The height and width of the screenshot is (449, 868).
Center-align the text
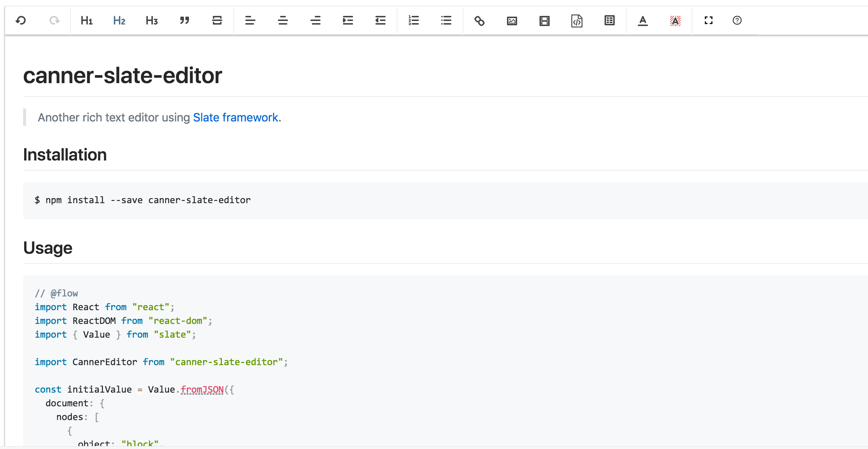point(283,21)
